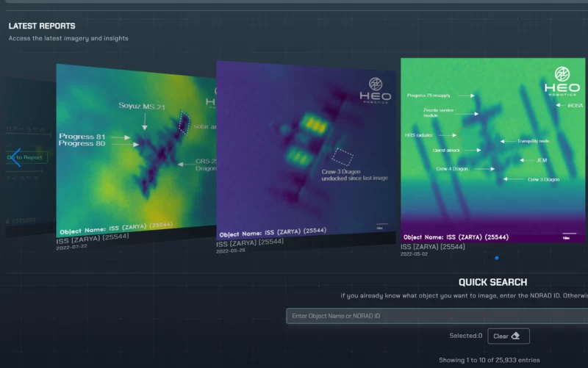The image size is (588, 368).
Task: Focus the Enter Object Name or NORAD ID field
Action: (437, 316)
